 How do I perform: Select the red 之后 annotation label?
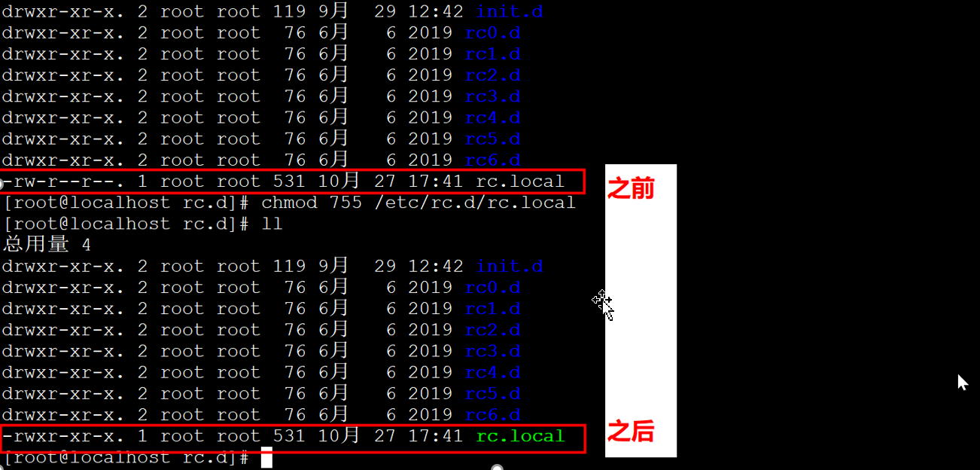[x=631, y=432]
